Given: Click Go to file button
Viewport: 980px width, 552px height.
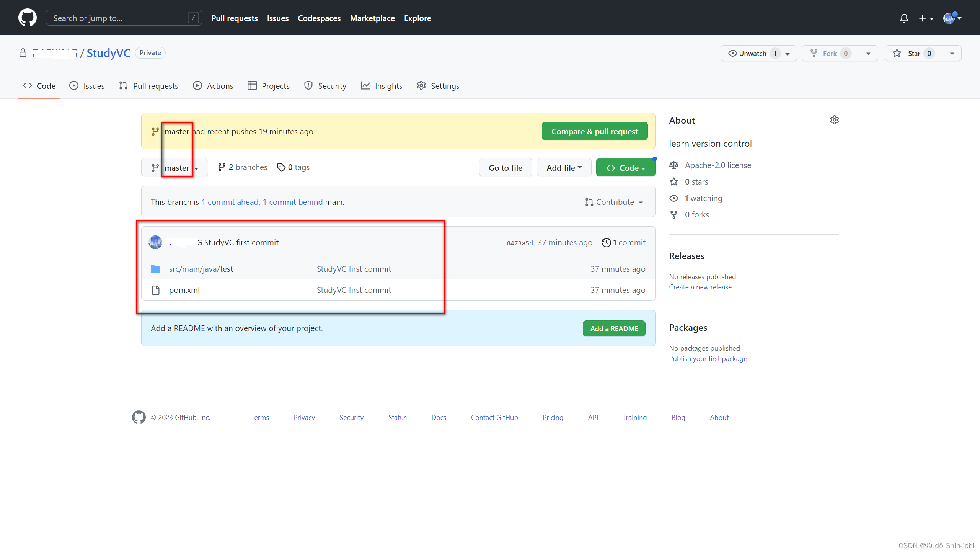Looking at the screenshot, I should tap(505, 168).
